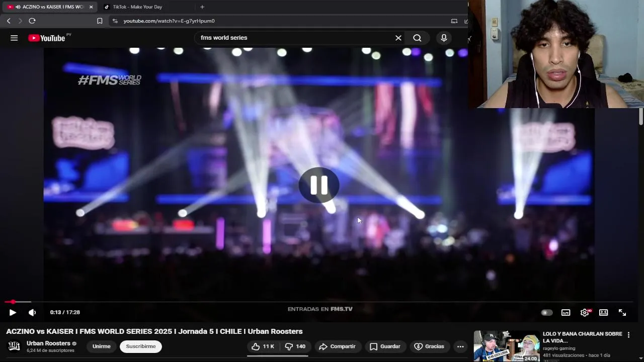Reload the page with refresh icon
Screen dimensions: 644x362
pos(32,21)
